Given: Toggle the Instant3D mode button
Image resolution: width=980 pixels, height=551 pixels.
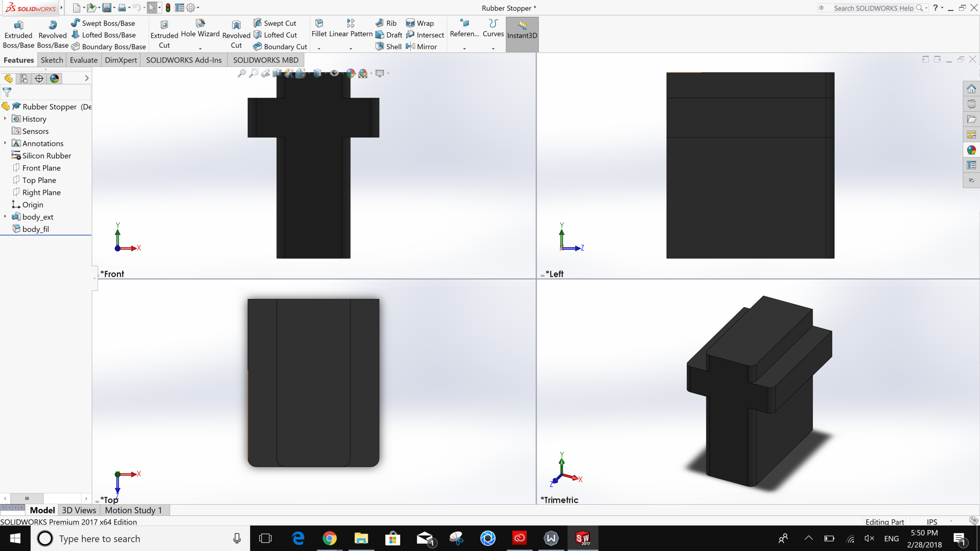Looking at the screenshot, I should coord(522,34).
